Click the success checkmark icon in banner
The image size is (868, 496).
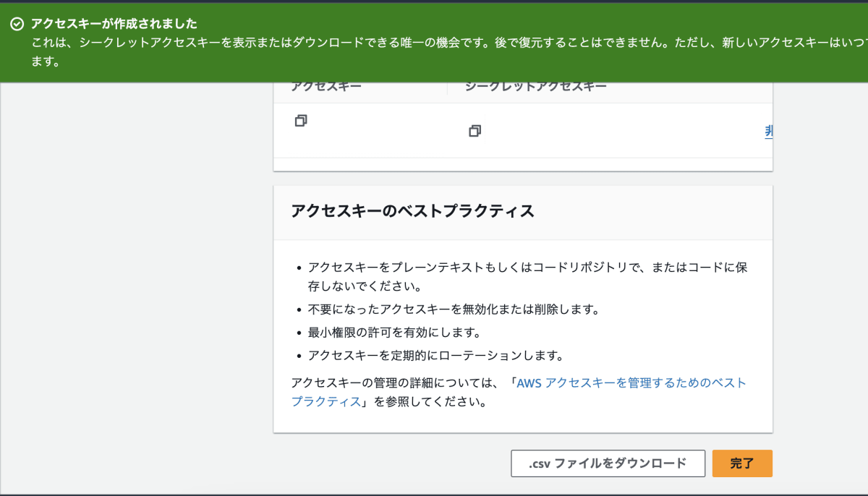point(16,23)
